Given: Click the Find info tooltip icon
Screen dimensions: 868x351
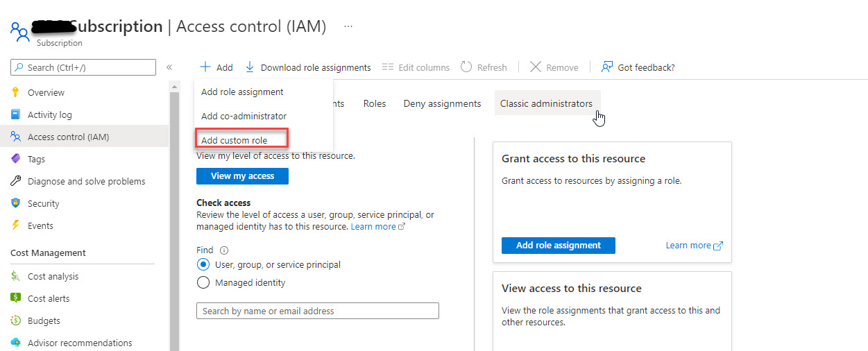Looking at the screenshot, I should coord(224,250).
